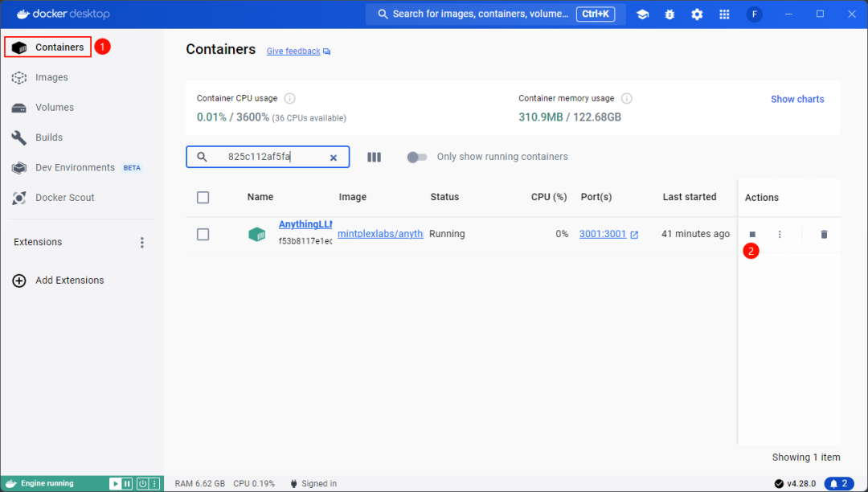The image size is (868, 492).
Task: Clear the container search field
Action: [x=334, y=158]
